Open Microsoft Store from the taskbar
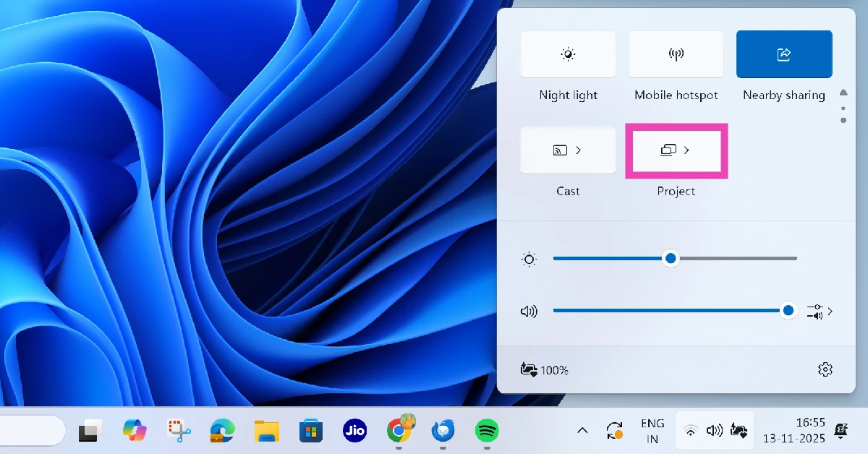868x454 pixels. (310, 430)
